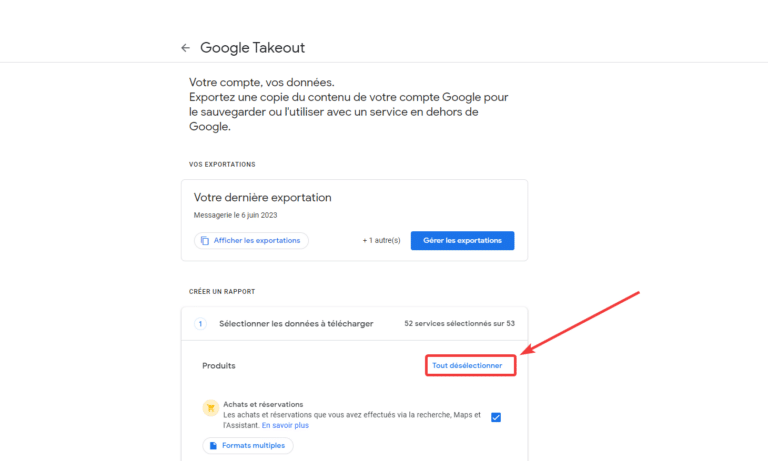Click the file icon in Formats multiples
Image resolution: width=768 pixels, height=461 pixels.
213,445
